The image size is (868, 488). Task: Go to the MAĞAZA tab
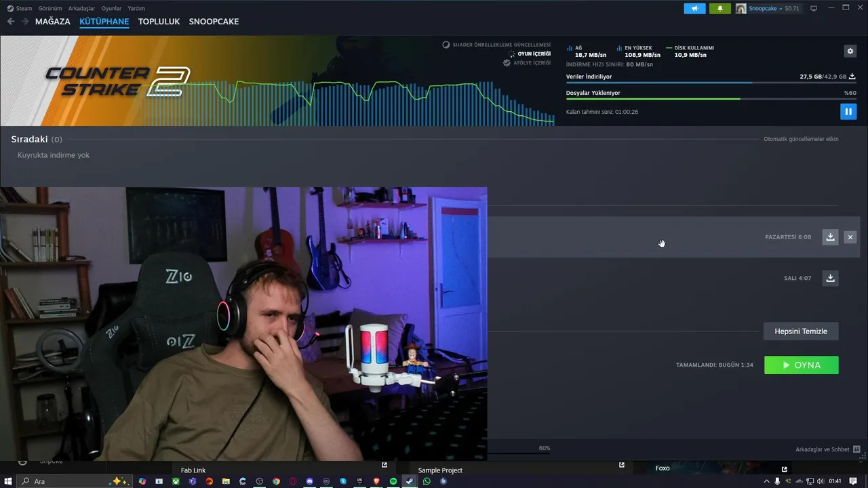click(53, 22)
